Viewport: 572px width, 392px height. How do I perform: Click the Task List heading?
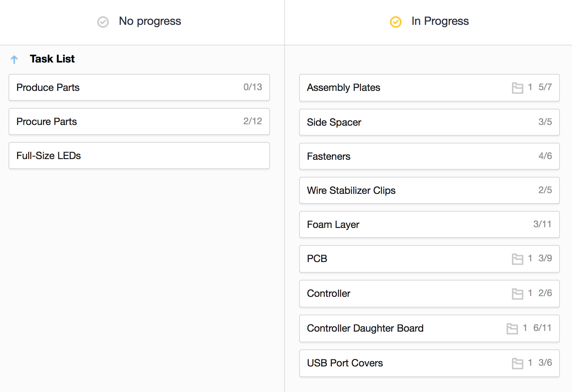click(52, 59)
